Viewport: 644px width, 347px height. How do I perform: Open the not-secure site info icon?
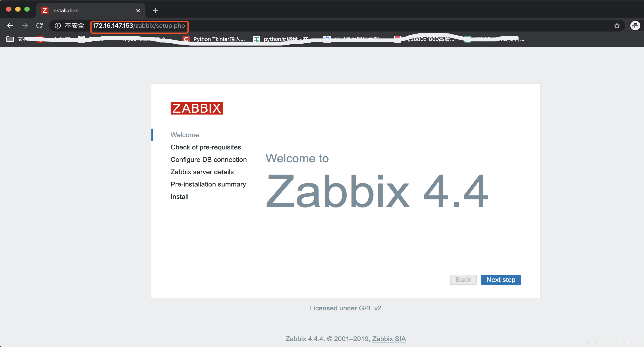tap(58, 26)
